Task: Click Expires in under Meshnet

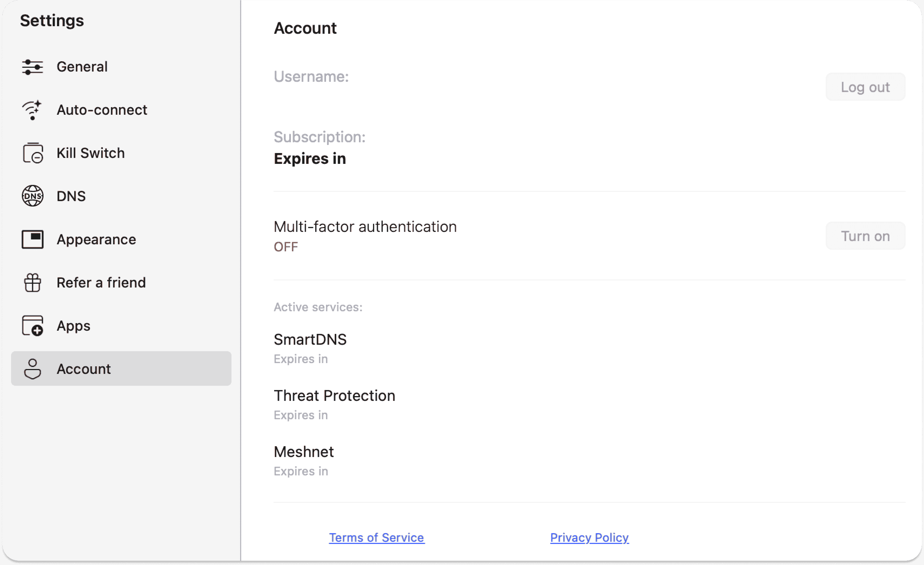Action: 301,471
